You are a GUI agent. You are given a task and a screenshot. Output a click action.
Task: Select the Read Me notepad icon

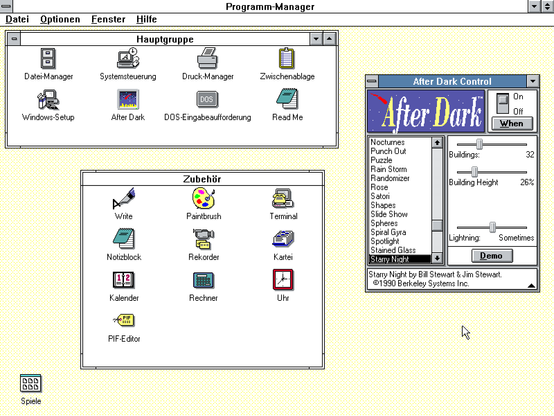coord(287,99)
